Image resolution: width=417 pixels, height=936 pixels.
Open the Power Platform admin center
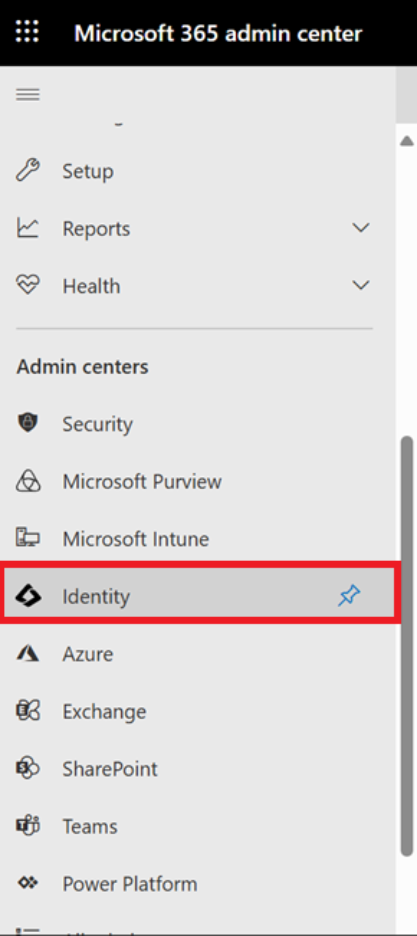point(197,883)
